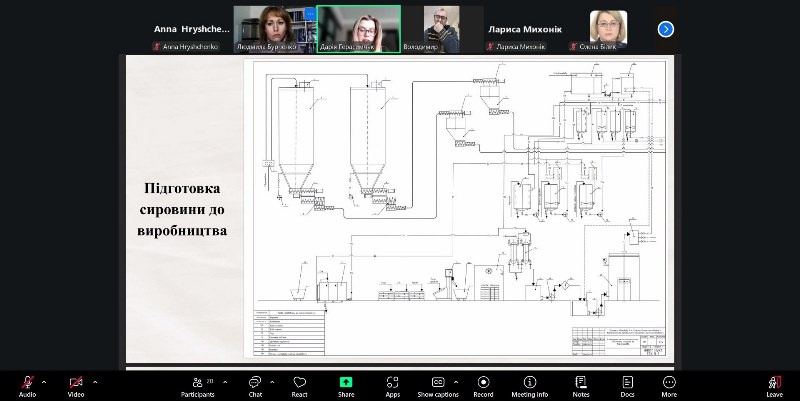The width and height of the screenshot is (800, 401).
Task: Click the Leave meeting button
Action: click(774, 383)
